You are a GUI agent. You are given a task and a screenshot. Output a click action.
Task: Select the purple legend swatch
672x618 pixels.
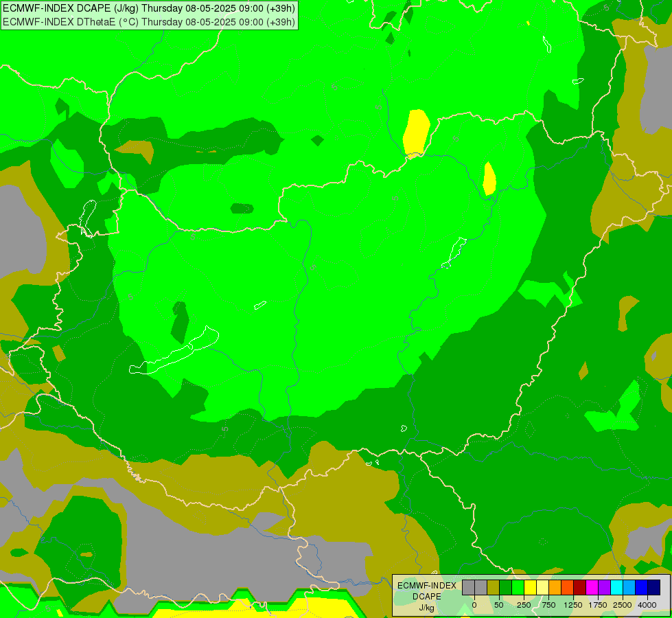[x=605, y=588]
